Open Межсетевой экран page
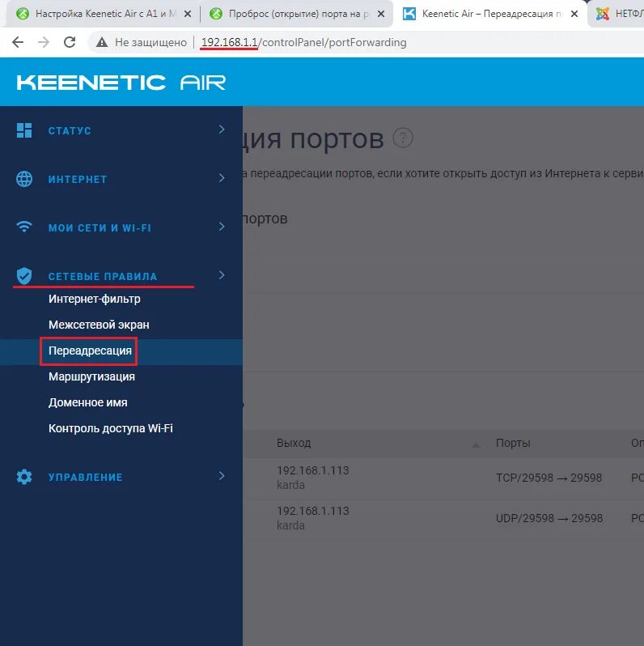Screen dimensions: 644x646 [99, 325]
